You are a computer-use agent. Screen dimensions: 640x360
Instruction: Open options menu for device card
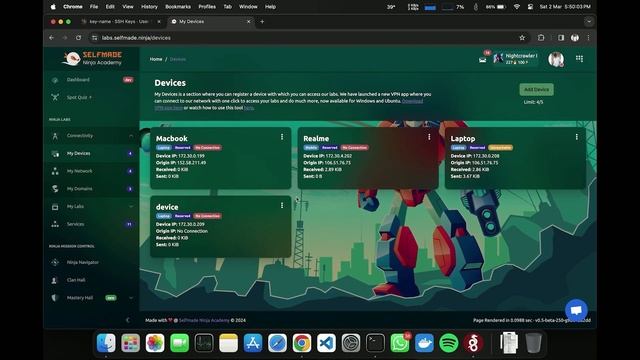coord(282,205)
